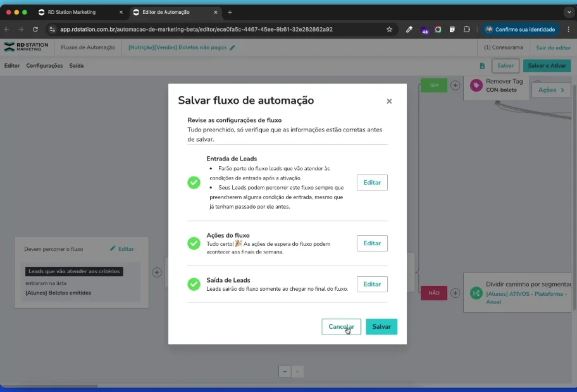The width and height of the screenshot is (577, 392).
Task: Click the Entrada de Leads green check icon
Action: point(194,182)
